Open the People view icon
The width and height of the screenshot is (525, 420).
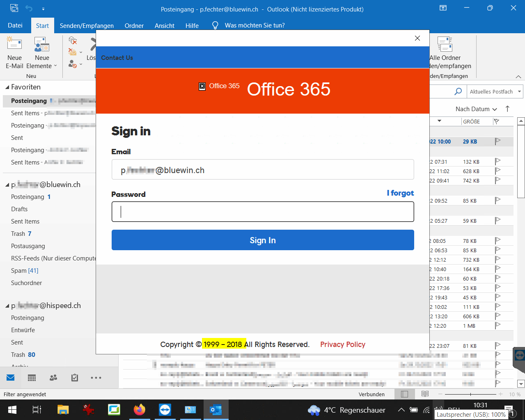click(53, 378)
